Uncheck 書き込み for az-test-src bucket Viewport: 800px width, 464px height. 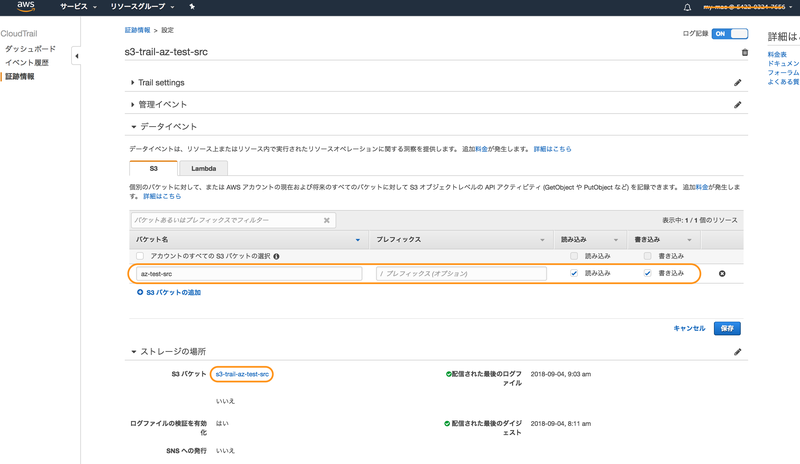click(647, 273)
